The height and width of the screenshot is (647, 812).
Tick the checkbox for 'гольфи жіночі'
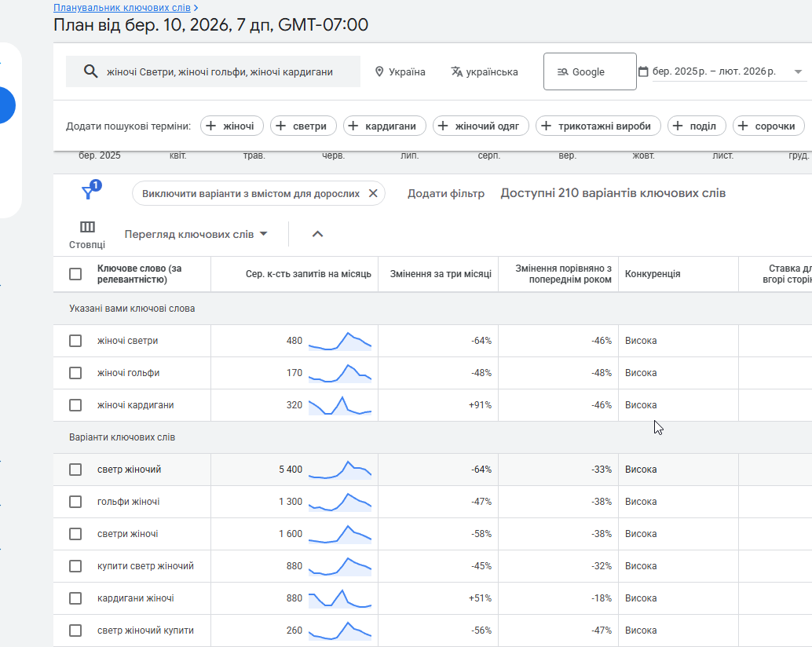point(75,502)
